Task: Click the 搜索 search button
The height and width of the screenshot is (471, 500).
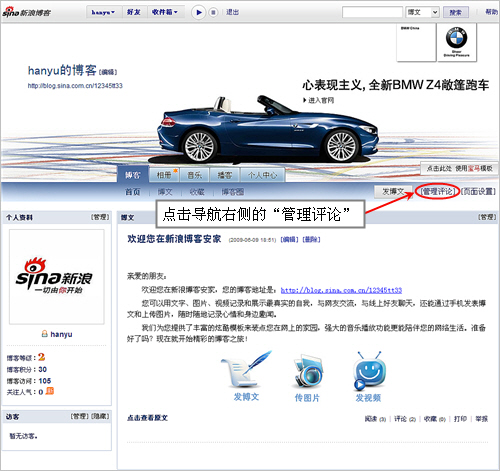Action: 456,12
